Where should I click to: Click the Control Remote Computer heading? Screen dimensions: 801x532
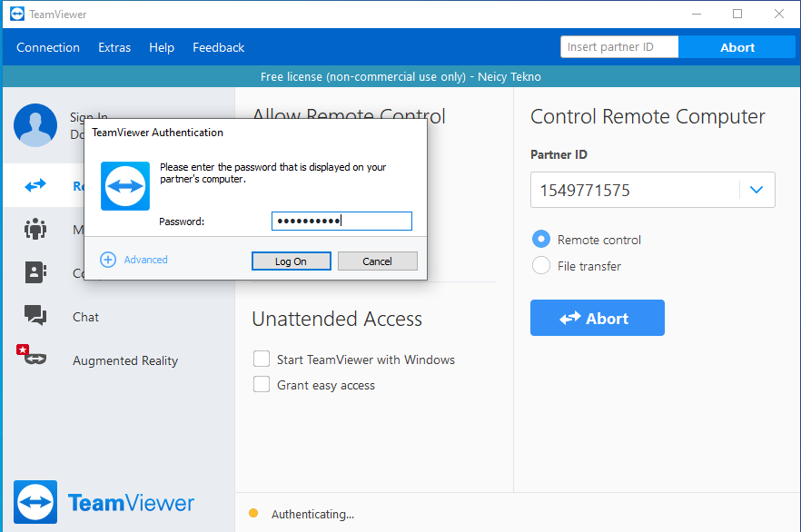tap(648, 116)
